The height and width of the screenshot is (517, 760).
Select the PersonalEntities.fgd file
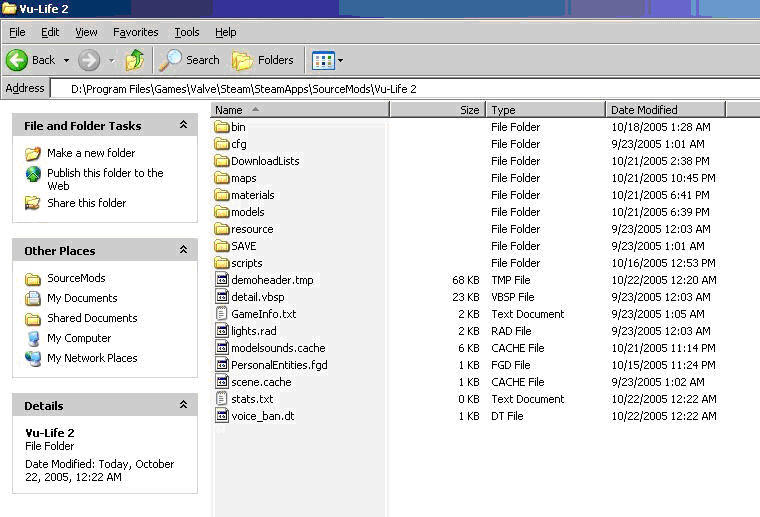pos(278,365)
